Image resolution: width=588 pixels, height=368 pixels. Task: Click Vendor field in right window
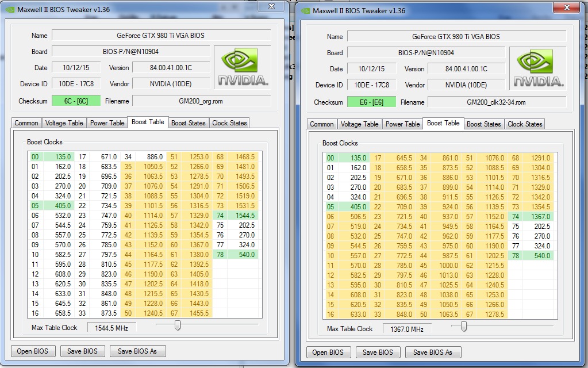coord(467,85)
